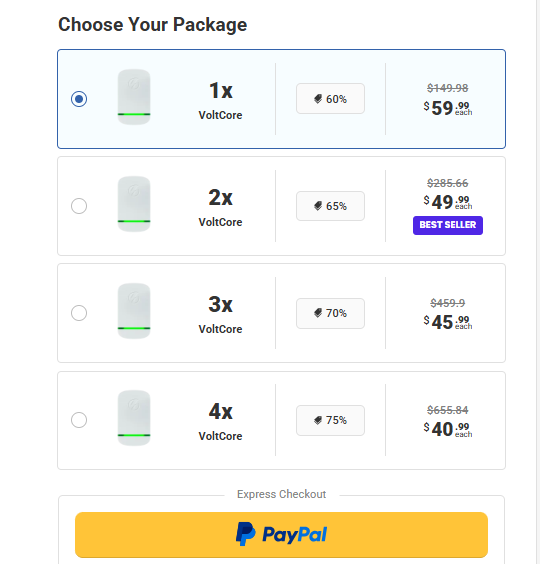Screen dimensions: 540x564
Task: Click the 3x VoltCore device image
Action: tap(134, 311)
